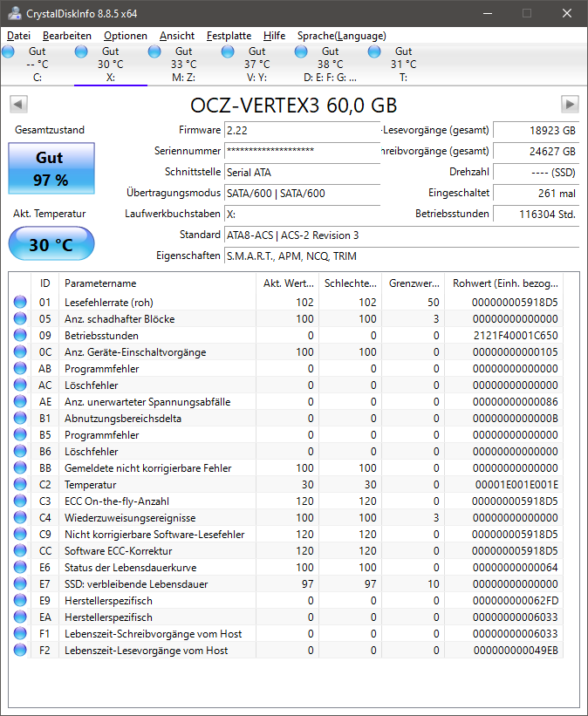Click the CrystalDiskInfo title bar icon
This screenshot has height=716, width=588.
click(x=14, y=13)
